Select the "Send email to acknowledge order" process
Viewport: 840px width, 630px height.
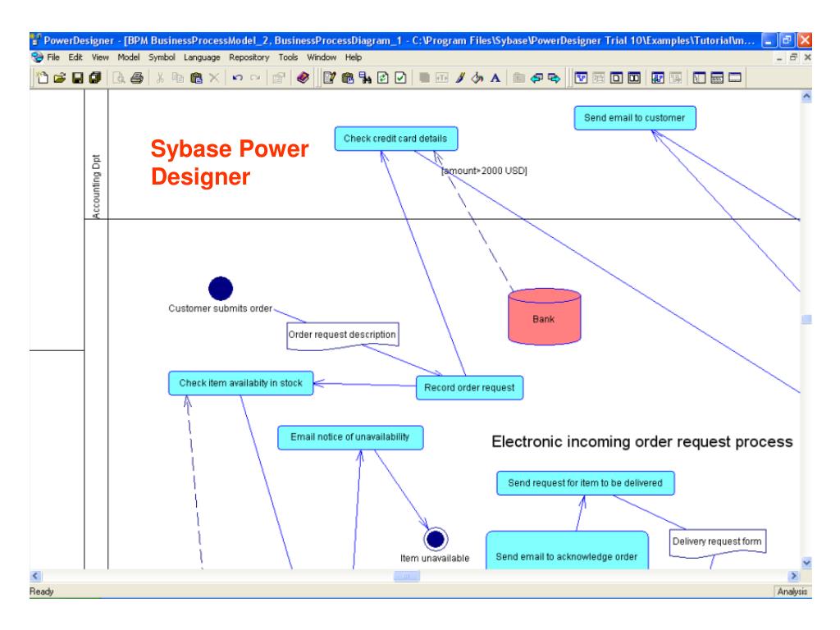tap(567, 550)
